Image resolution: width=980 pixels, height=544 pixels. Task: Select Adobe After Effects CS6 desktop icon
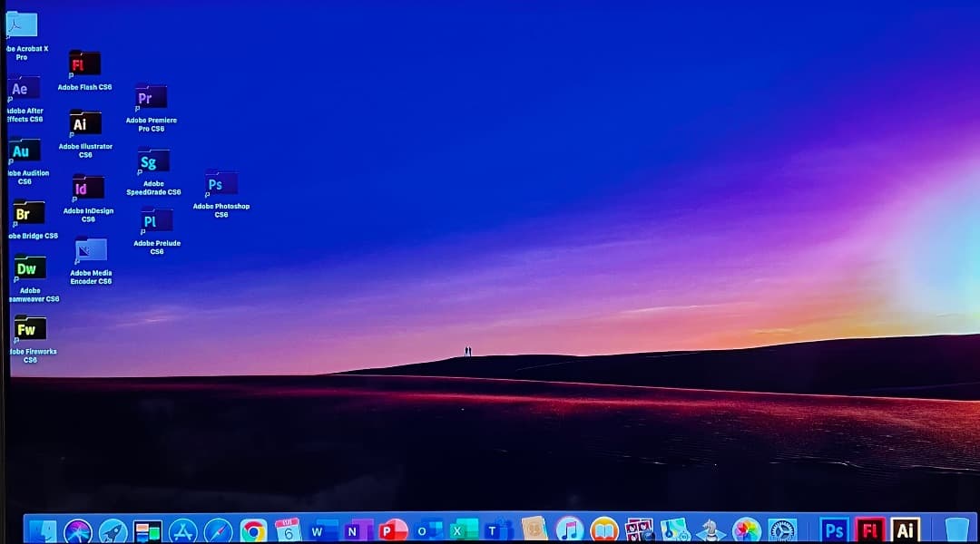24,89
